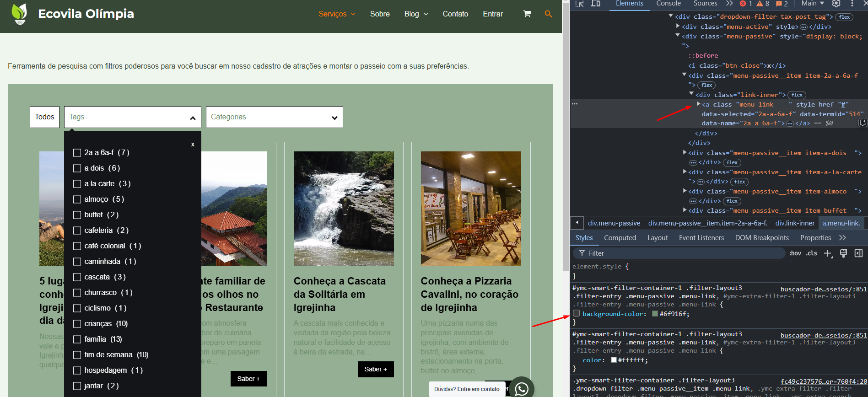Expand the item-a-dois div node
This screenshot has width=868, height=397.
685,152
